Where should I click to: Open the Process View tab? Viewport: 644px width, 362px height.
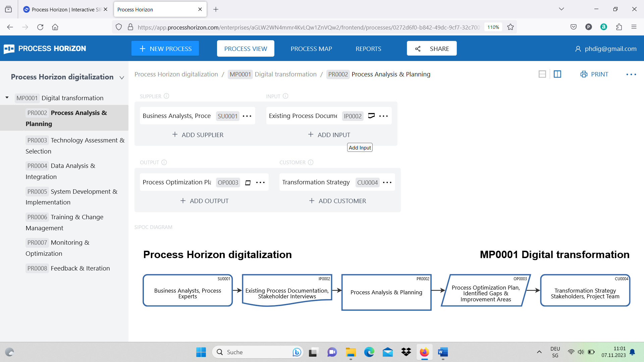pyautogui.click(x=246, y=49)
